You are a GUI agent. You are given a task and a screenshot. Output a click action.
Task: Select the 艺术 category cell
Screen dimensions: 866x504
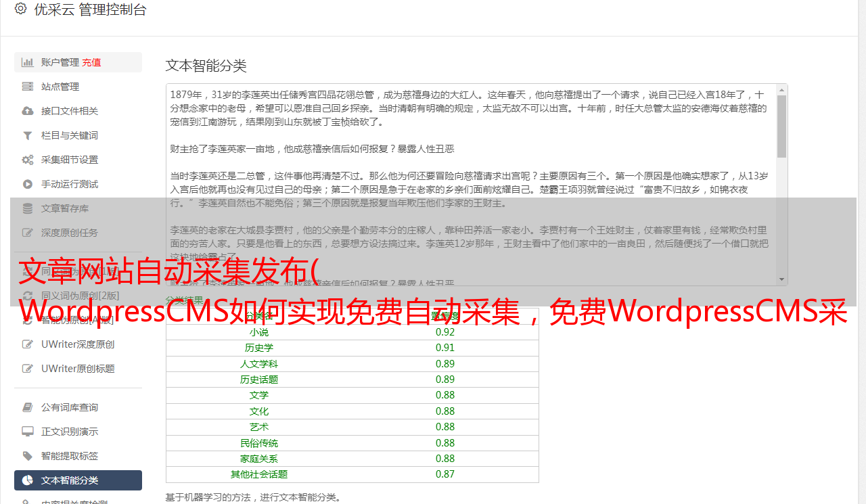coord(259,427)
